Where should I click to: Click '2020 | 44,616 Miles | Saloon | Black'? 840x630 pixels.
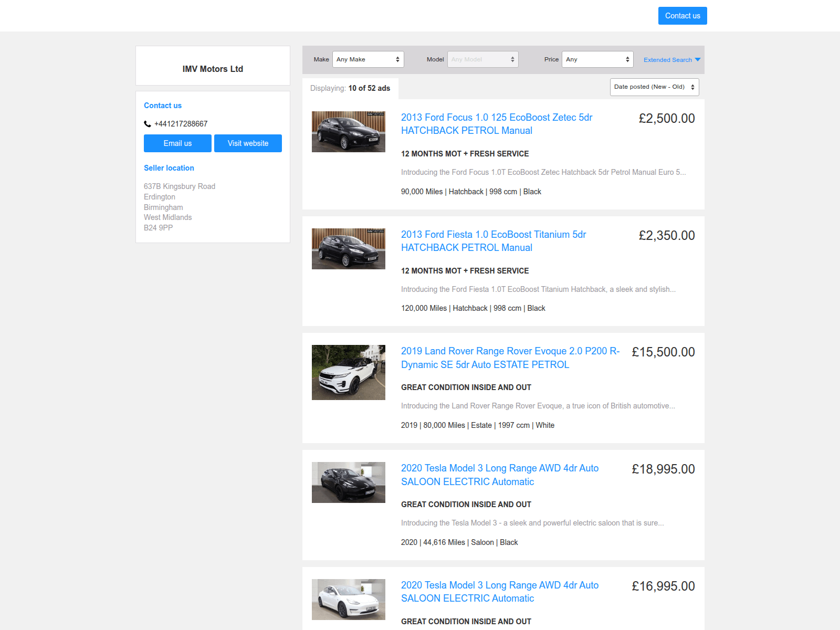[459, 542]
